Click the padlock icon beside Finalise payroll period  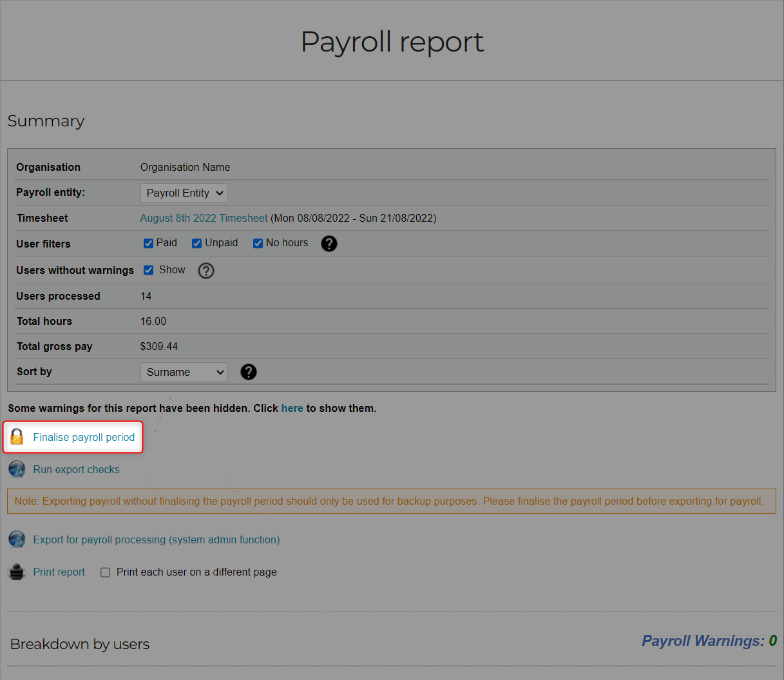point(17,437)
